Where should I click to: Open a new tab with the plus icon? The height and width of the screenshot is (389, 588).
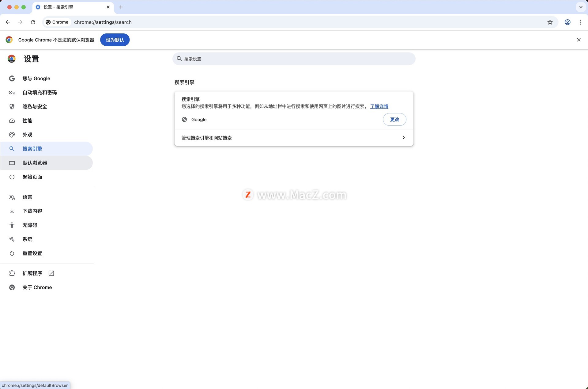(x=121, y=7)
